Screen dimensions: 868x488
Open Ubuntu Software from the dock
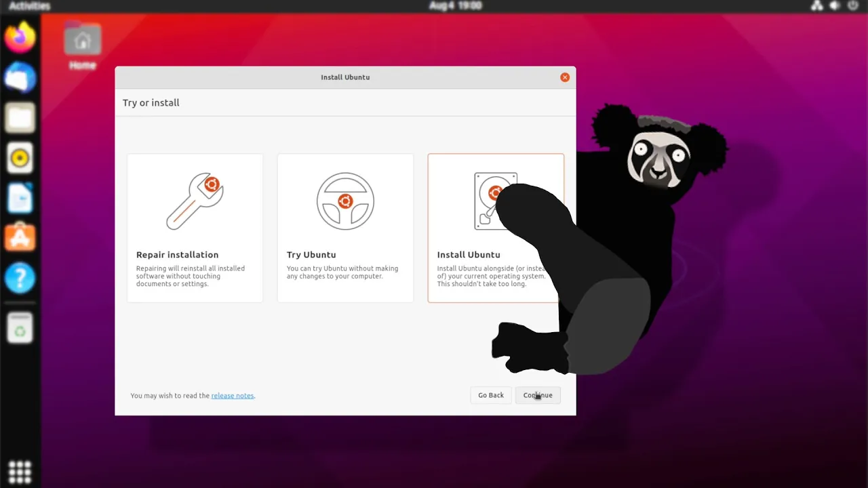20,238
